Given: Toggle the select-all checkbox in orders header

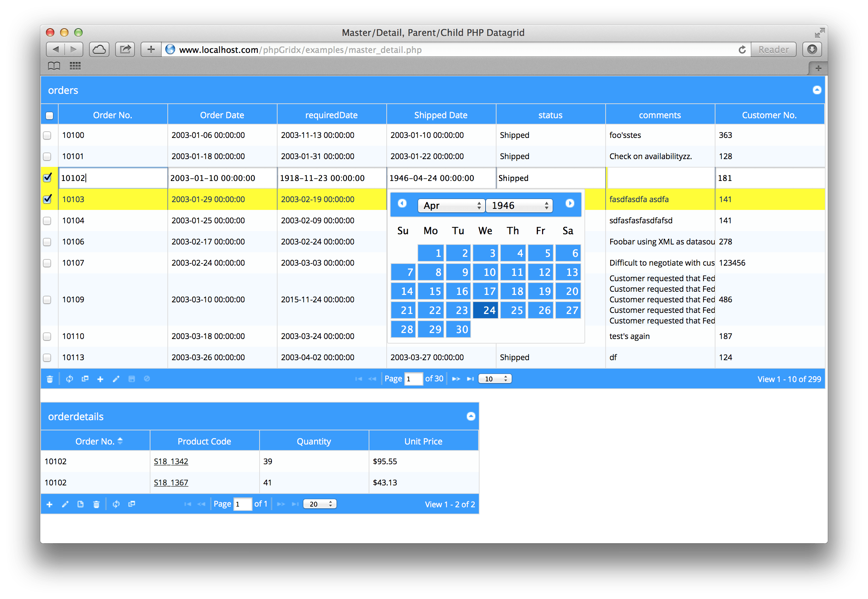Looking at the screenshot, I should tap(49, 116).
